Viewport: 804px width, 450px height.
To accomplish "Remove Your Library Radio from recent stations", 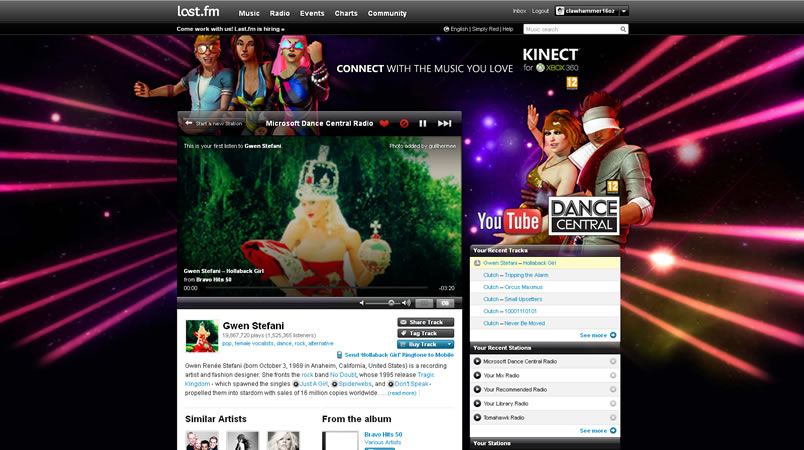I will click(x=612, y=403).
